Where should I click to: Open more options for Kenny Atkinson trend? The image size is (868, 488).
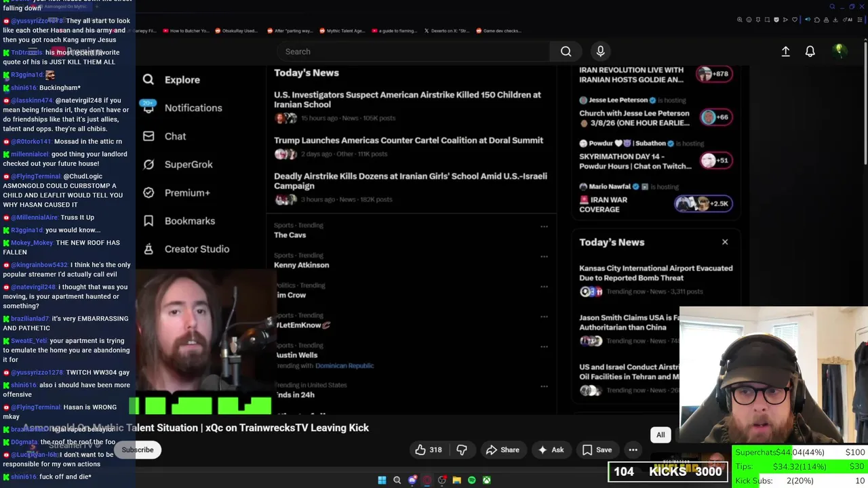544,257
